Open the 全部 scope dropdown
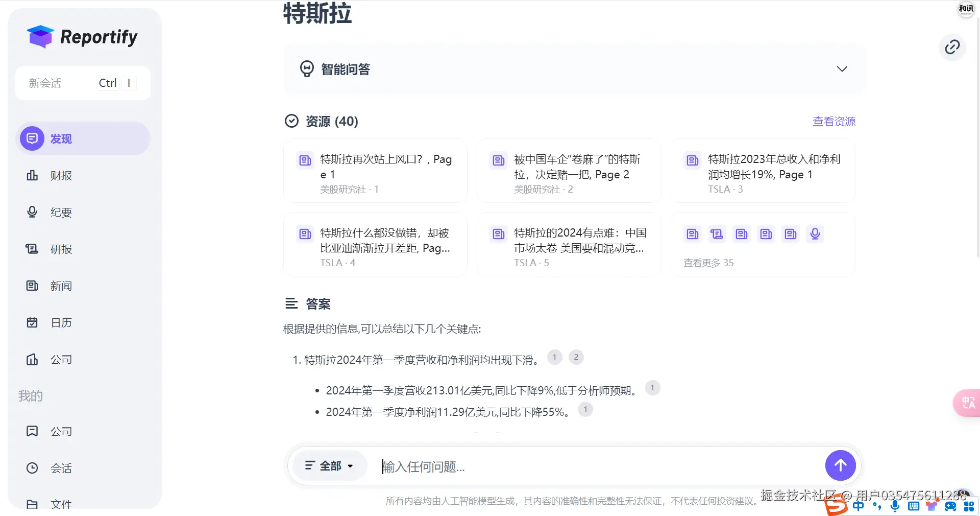 point(329,465)
